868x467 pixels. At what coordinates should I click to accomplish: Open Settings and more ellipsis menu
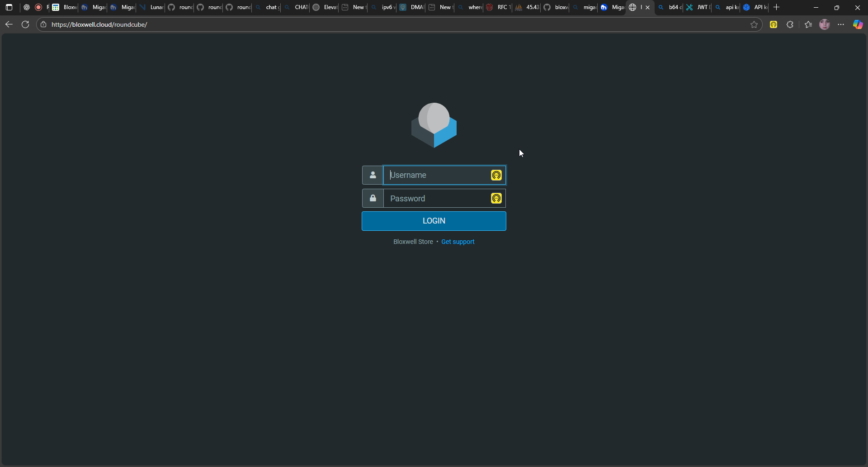841,24
